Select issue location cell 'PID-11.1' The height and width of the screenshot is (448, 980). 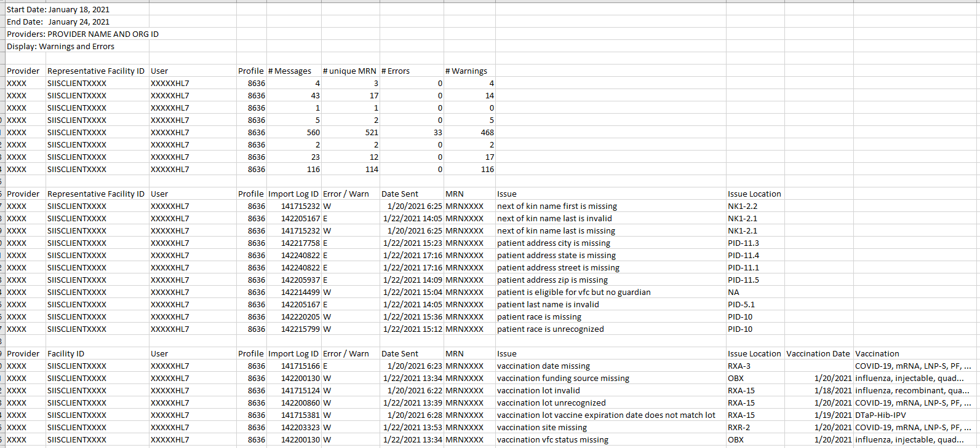point(755,268)
